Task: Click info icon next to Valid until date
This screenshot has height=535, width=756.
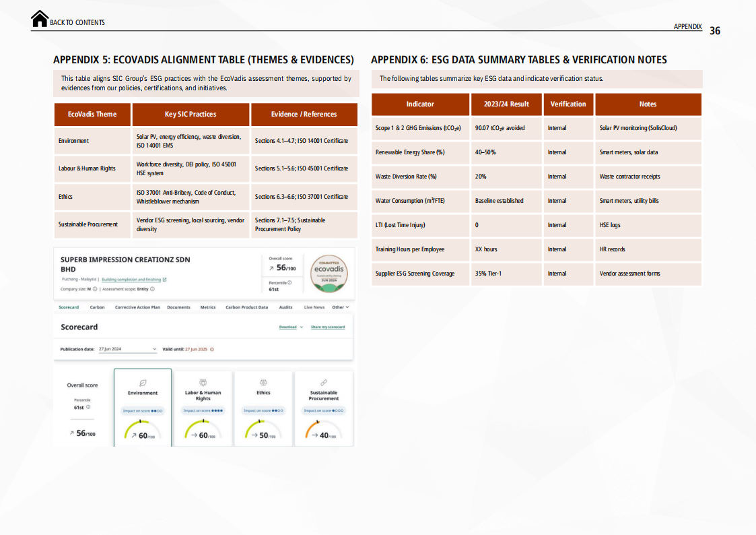Action: point(212,349)
